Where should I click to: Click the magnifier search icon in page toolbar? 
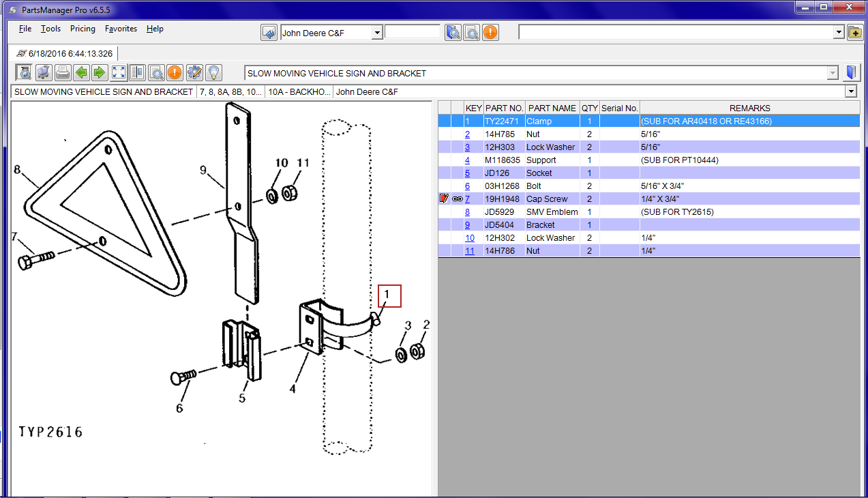[x=156, y=72]
